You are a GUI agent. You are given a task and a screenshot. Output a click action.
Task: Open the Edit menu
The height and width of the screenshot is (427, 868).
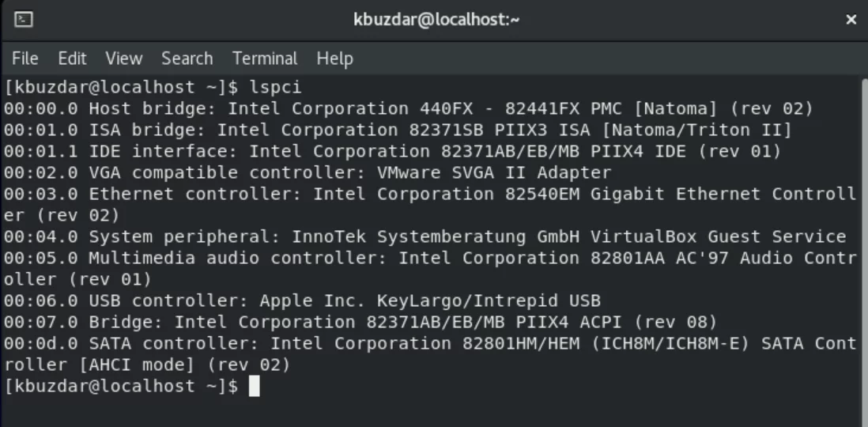pyautogui.click(x=73, y=59)
